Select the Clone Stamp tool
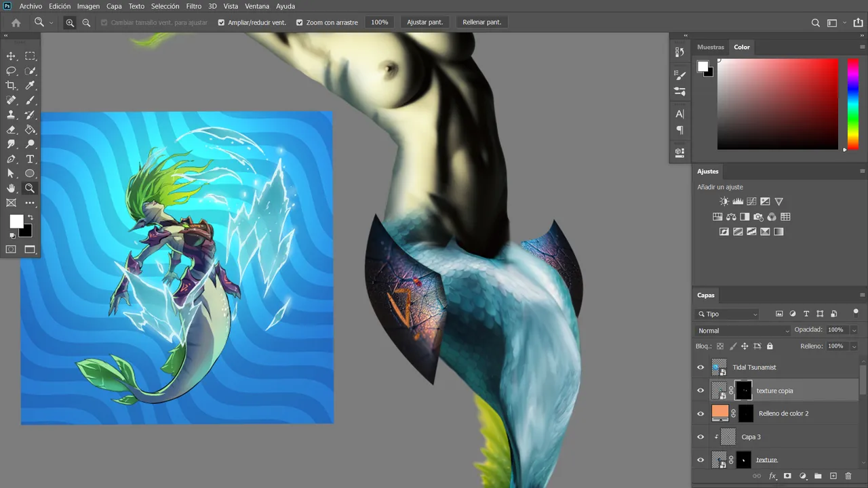The height and width of the screenshot is (488, 868). click(x=11, y=115)
